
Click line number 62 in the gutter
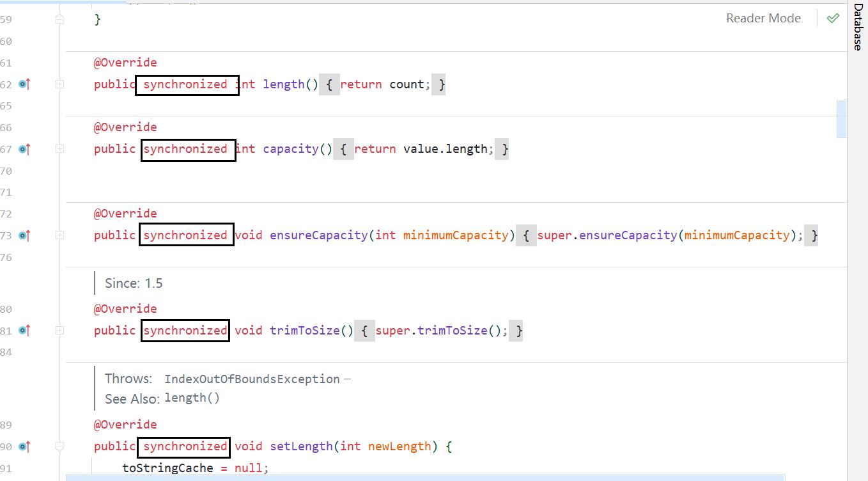point(6,84)
